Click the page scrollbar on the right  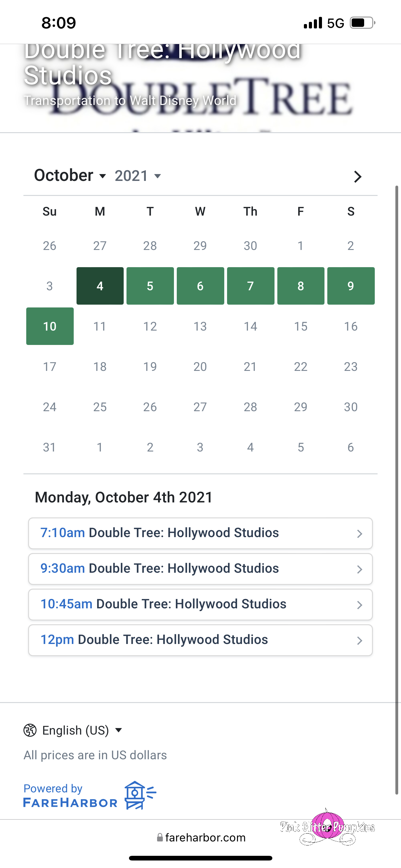397,490
